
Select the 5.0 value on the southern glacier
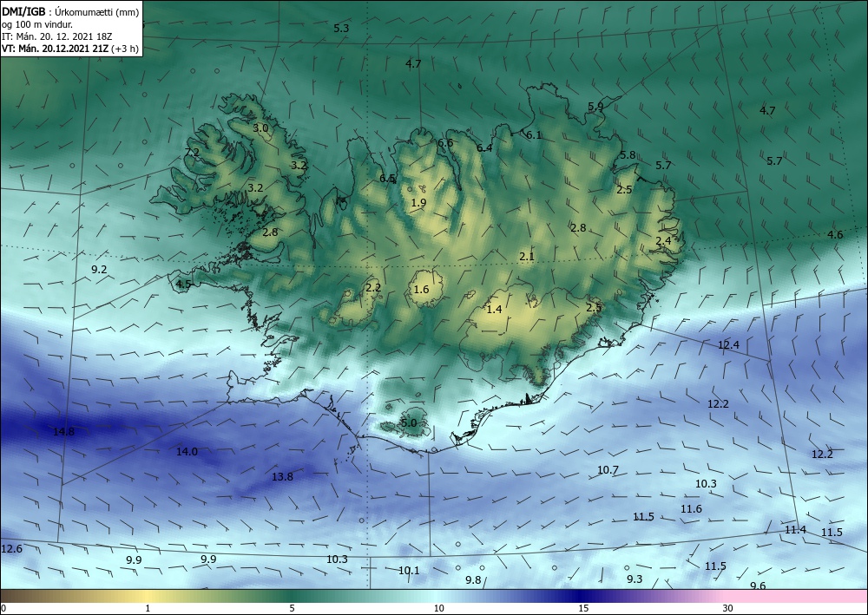pos(409,423)
